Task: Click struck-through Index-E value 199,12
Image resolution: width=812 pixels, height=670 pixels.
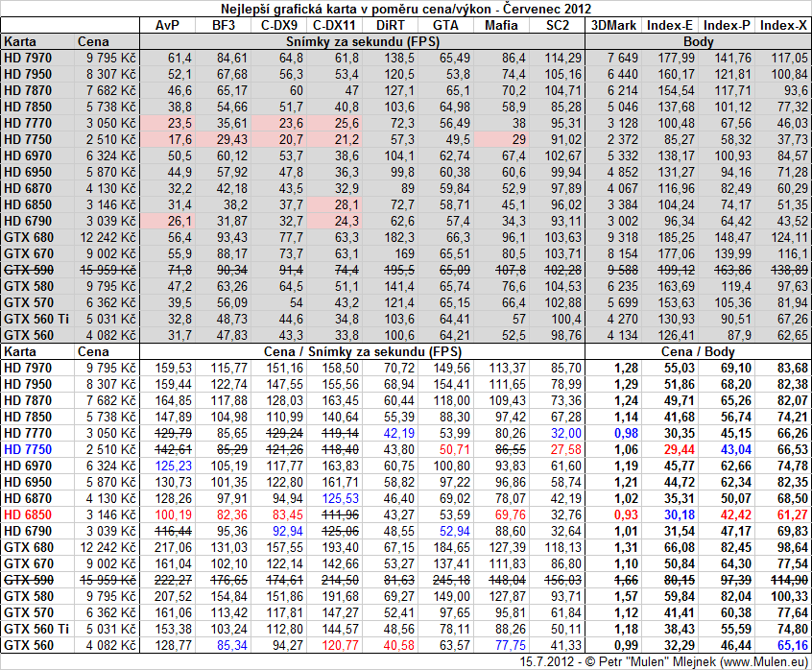Action: tap(677, 271)
